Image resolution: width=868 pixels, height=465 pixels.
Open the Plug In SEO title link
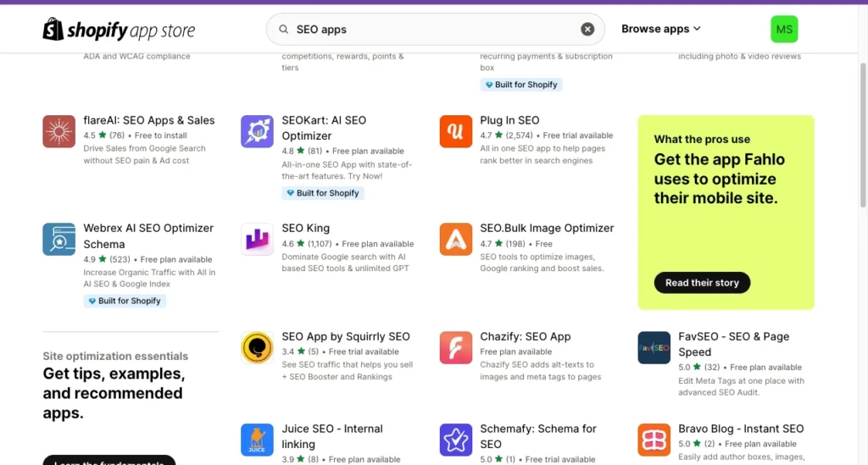509,120
